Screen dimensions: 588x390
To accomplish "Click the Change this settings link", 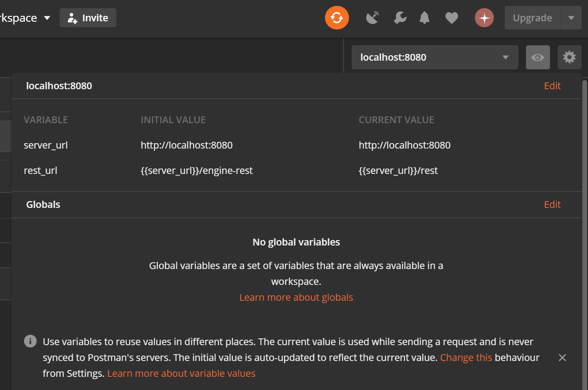I will pyautogui.click(x=466, y=357).
